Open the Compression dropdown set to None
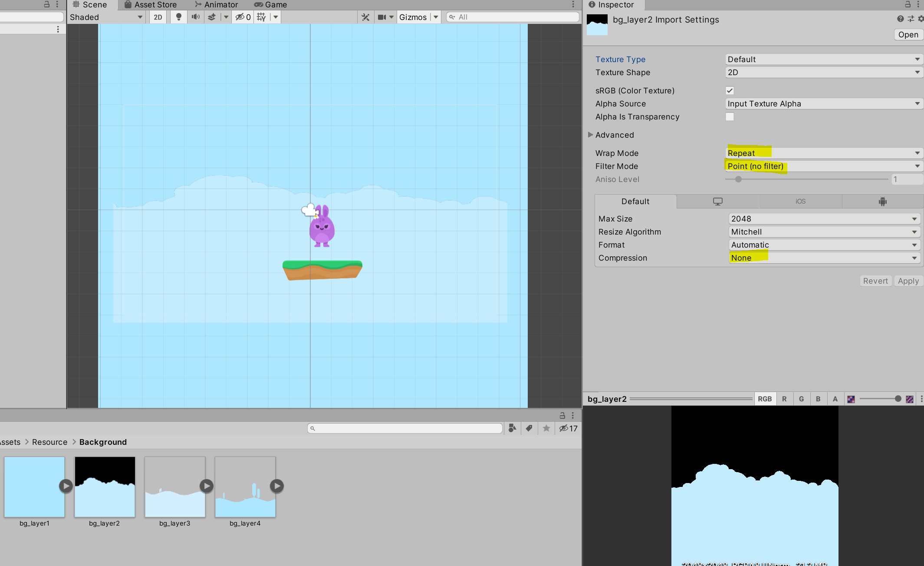 (x=823, y=258)
